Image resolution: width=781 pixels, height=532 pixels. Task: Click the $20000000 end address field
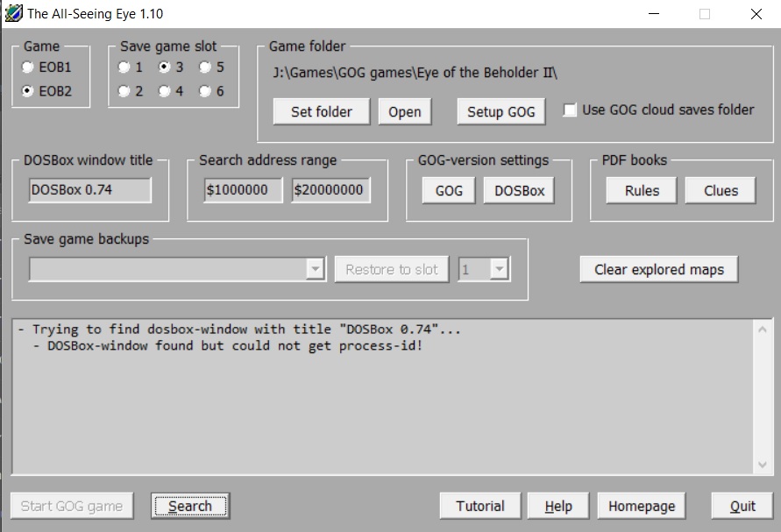(331, 190)
